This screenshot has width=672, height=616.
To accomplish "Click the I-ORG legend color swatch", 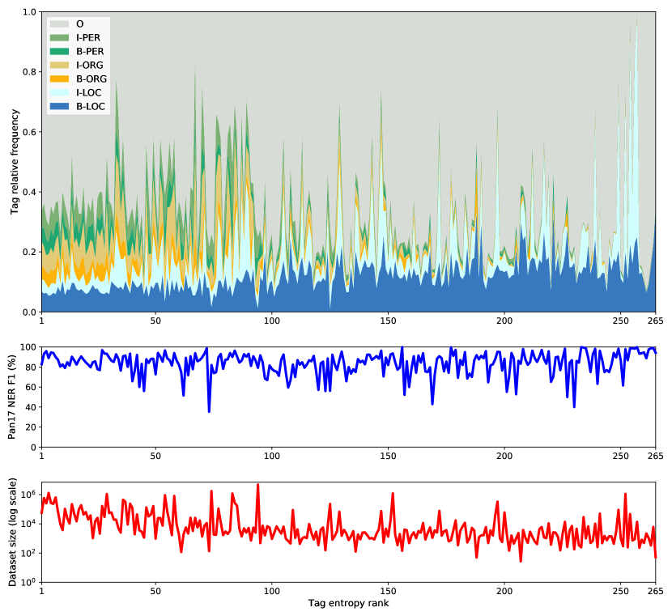I will pos(58,66).
